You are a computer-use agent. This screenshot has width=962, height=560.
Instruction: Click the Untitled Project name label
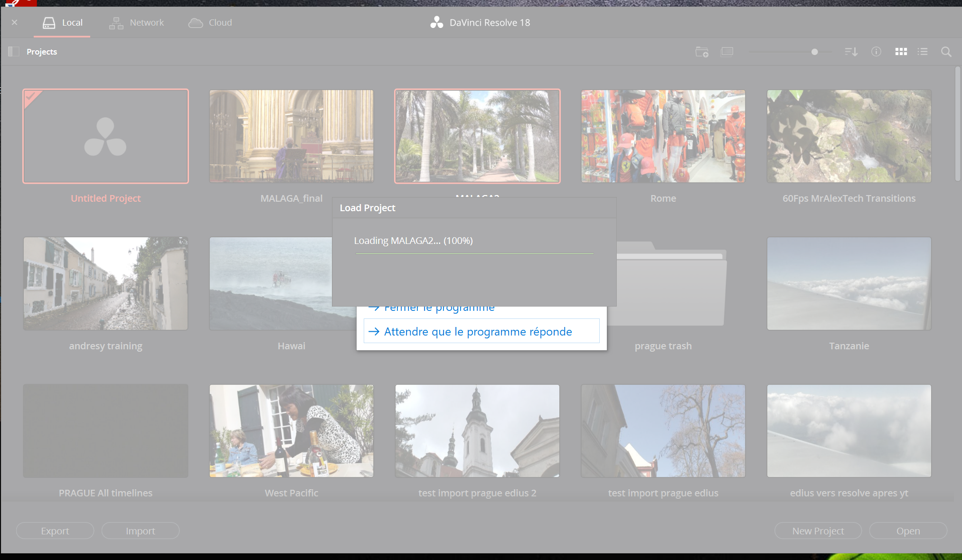105,198
